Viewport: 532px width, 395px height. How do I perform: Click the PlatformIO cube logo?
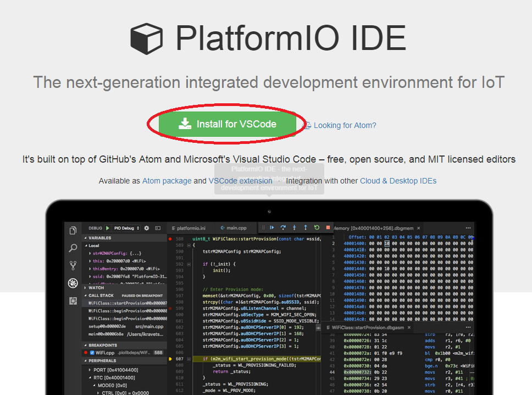pyautogui.click(x=147, y=38)
